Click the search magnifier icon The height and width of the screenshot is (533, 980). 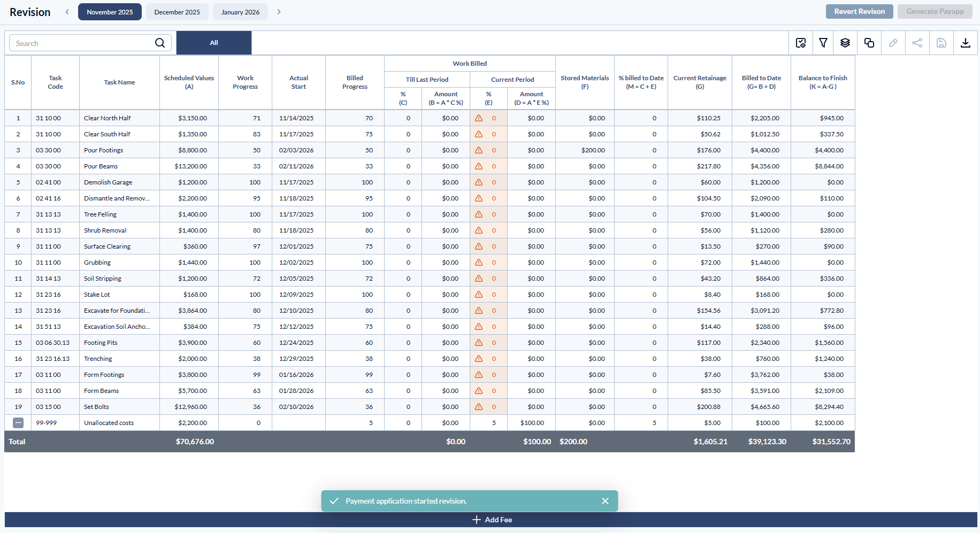(160, 43)
